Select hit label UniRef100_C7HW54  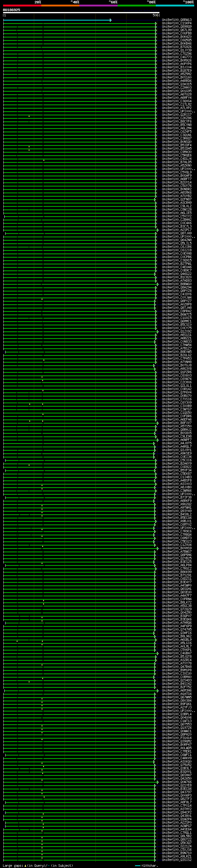click(177, 345)
